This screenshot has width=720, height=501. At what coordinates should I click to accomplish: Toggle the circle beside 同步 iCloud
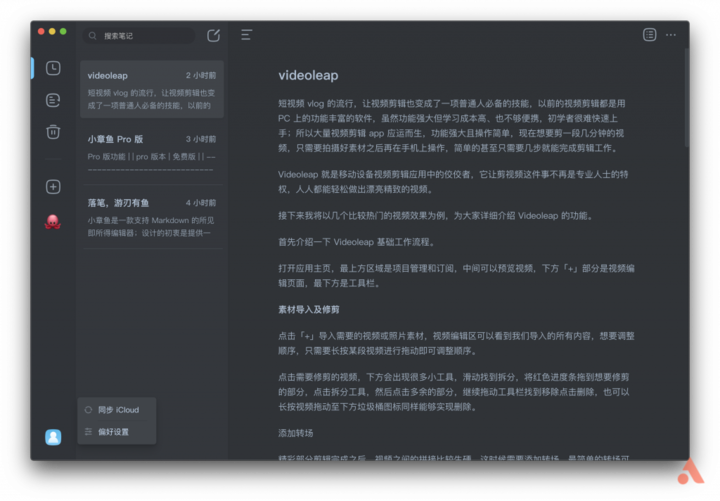pos(88,410)
